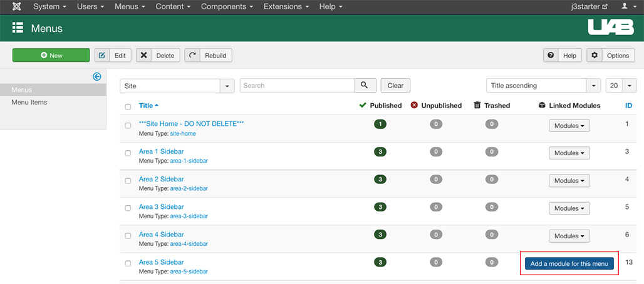
Task: Open the Extensions menu
Action: point(287,7)
